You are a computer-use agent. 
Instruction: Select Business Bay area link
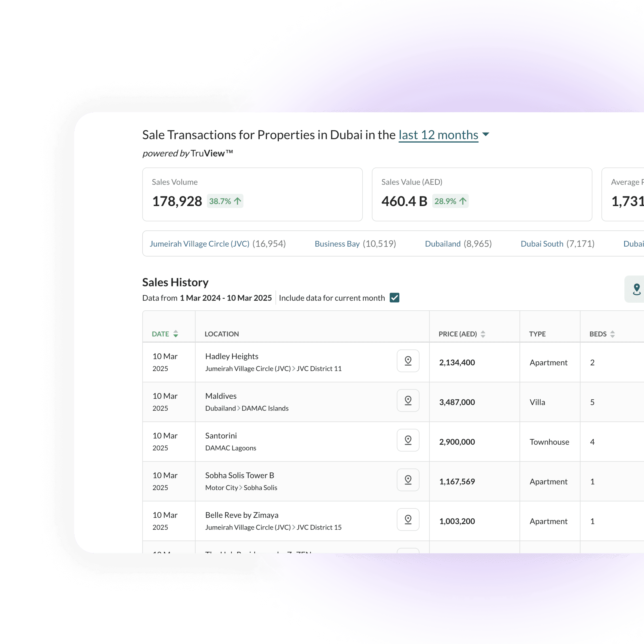[337, 244]
